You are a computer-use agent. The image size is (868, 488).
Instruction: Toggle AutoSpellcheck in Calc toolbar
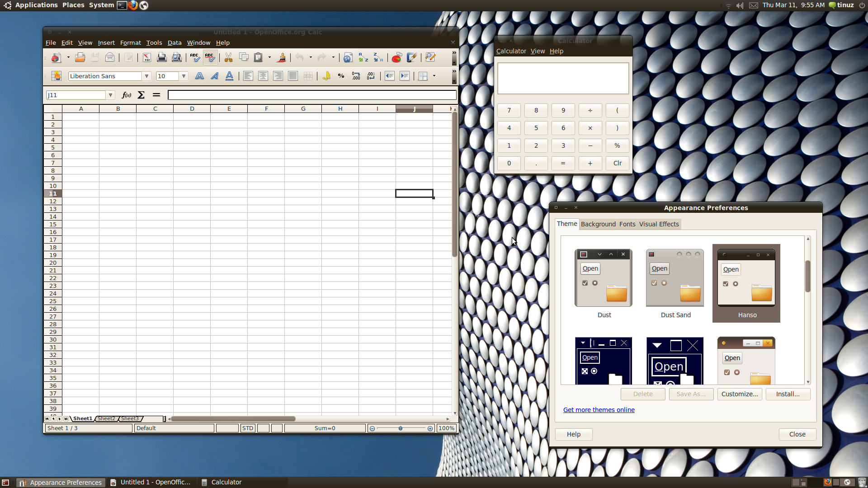210,57
